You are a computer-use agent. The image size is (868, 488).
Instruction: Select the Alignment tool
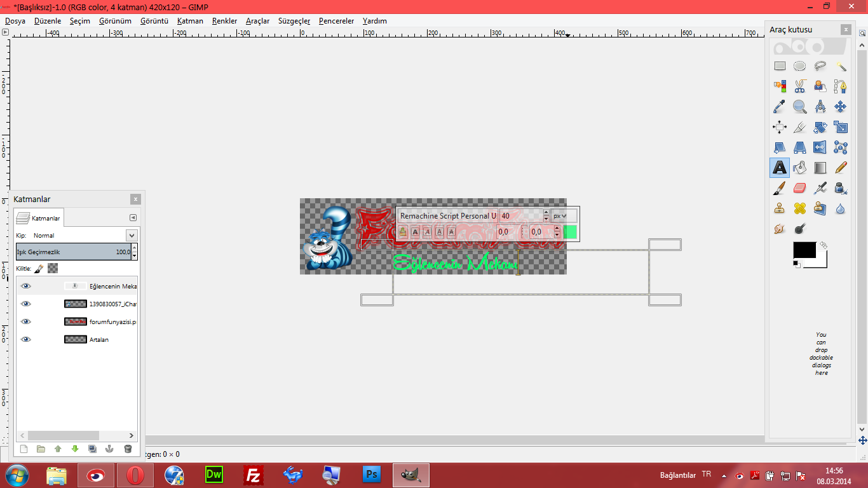coord(780,127)
